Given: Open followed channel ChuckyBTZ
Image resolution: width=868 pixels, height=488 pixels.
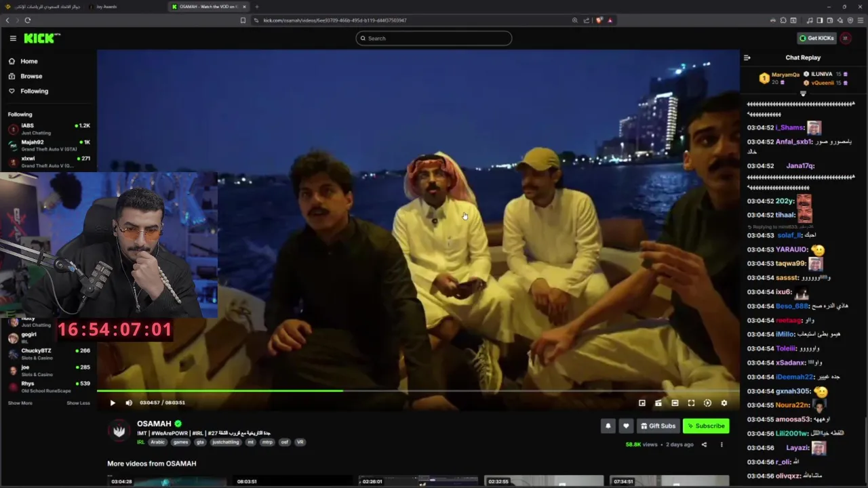Looking at the screenshot, I should click(x=49, y=354).
